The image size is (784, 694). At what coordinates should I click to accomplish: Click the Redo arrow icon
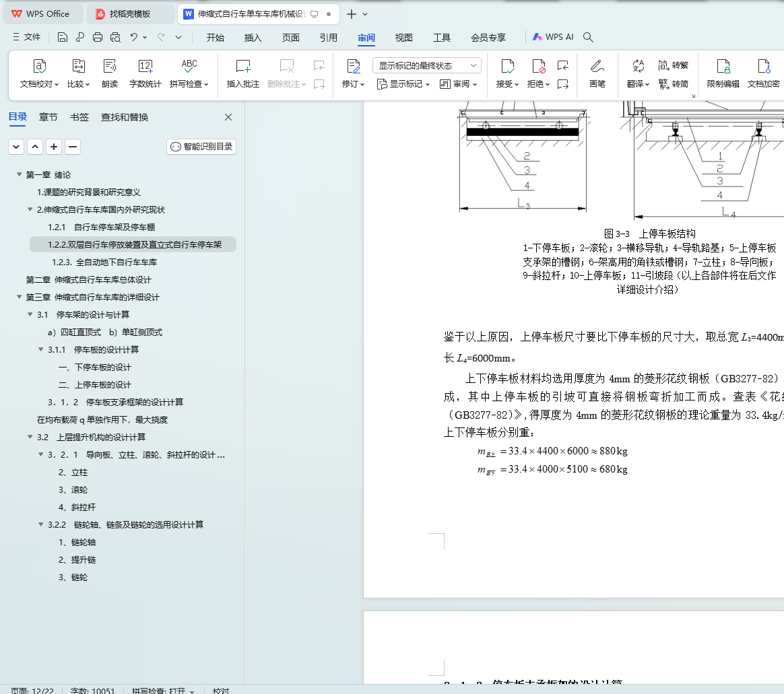click(161, 37)
